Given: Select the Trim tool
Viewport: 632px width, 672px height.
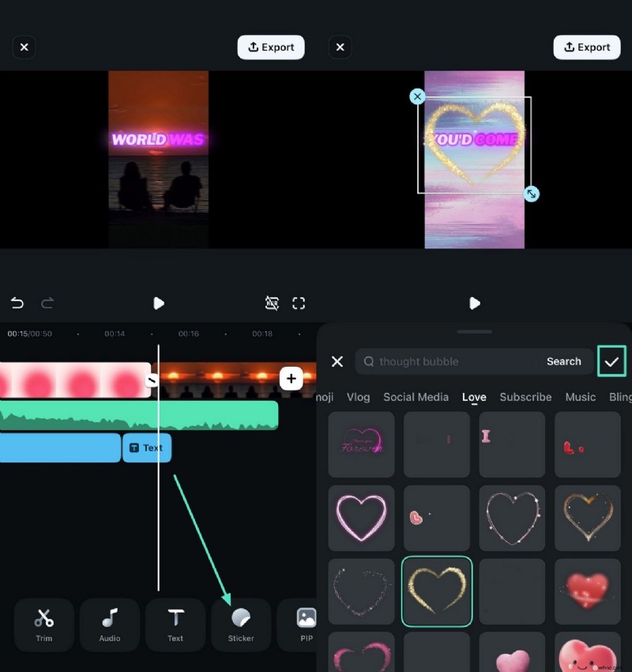Looking at the screenshot, I should coord(43,625).
